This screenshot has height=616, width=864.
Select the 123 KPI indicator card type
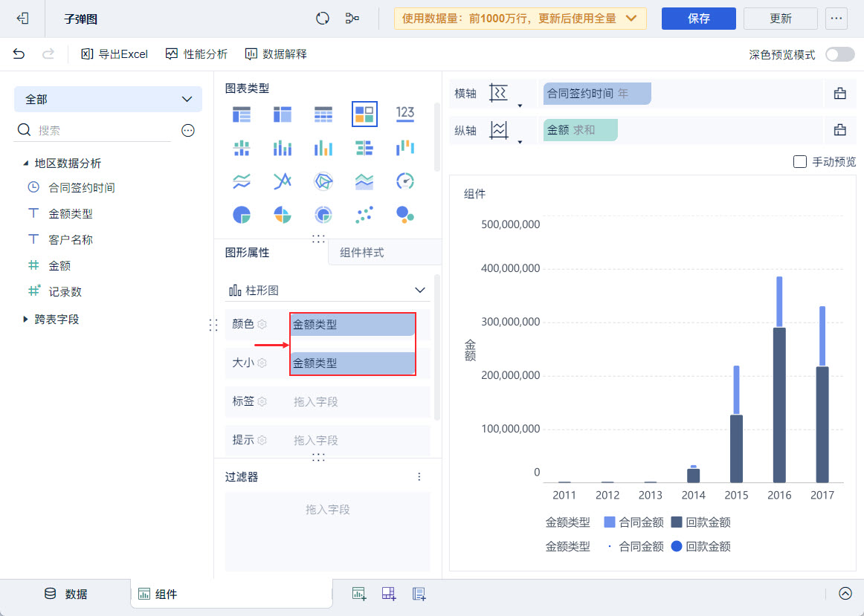tap(405, 114)
